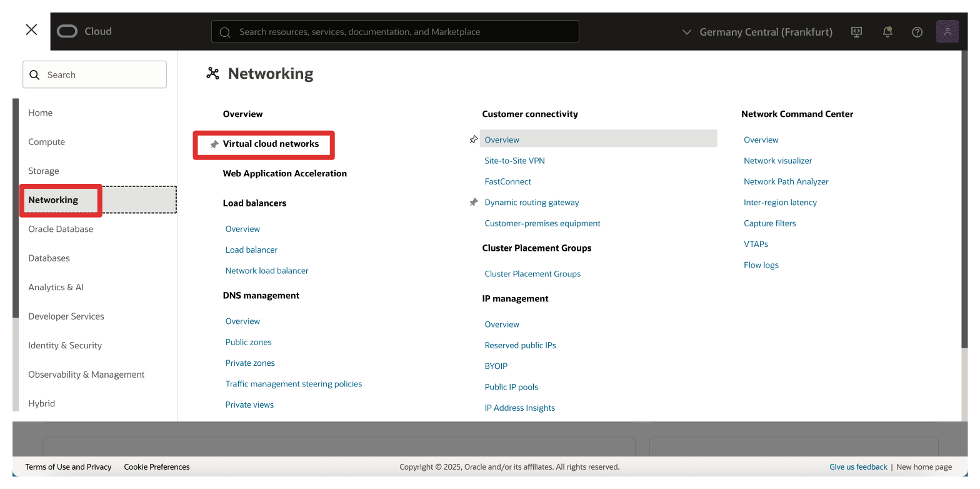Image resolution: width=980 pixels, height=489 pixels.
Task: Unpin Virtual cloud networks
Action: pyautogui.click(x=214, y=144)
